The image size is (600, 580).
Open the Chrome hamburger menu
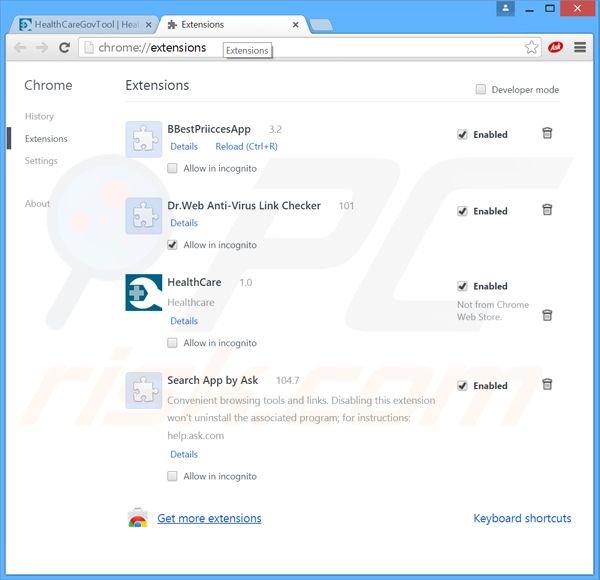pos(580,47)
